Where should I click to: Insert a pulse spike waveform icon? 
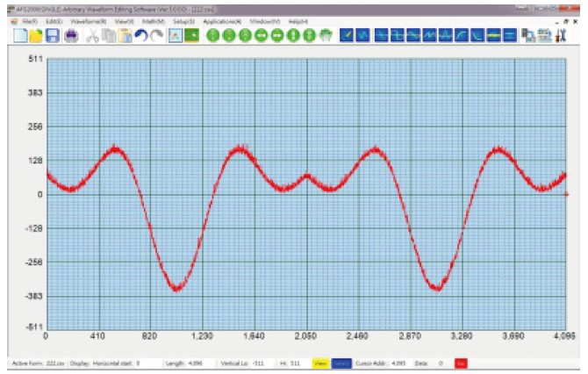tap(446, 36)
